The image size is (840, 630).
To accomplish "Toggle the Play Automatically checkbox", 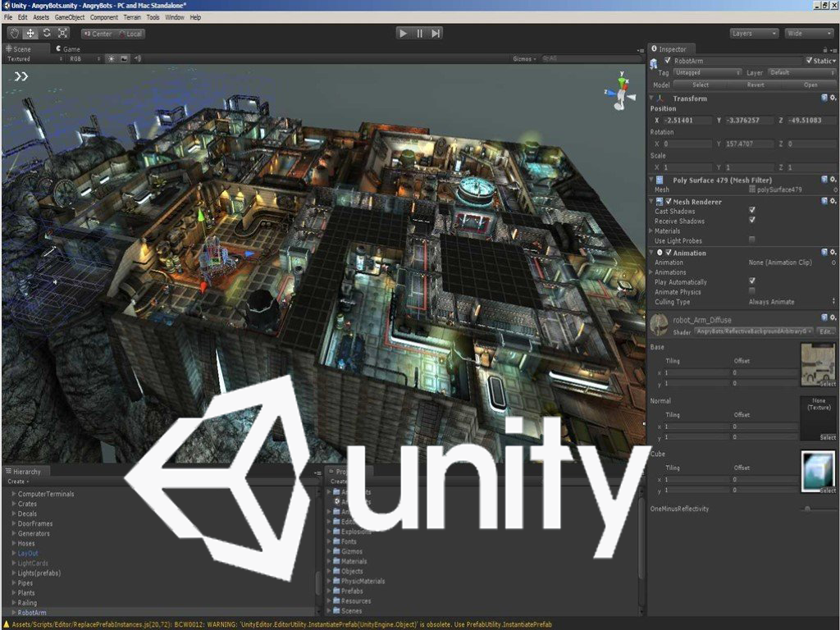I will coord(752,281).
